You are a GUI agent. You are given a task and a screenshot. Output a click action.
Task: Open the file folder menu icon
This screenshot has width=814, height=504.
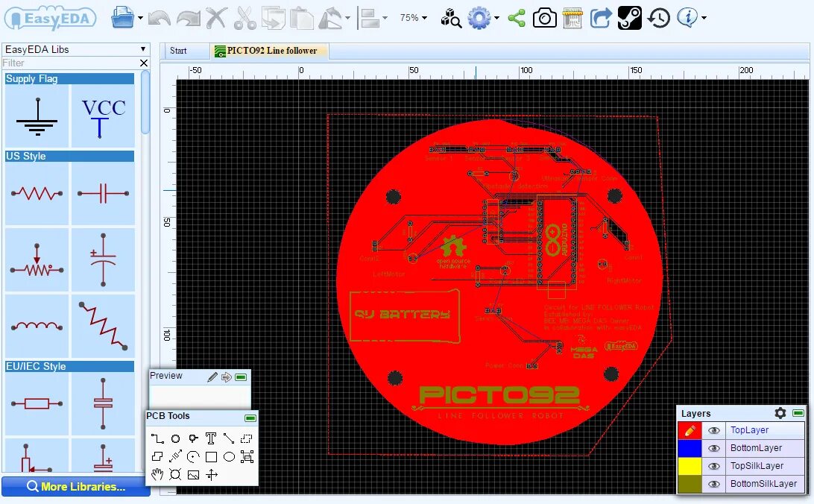122,18
